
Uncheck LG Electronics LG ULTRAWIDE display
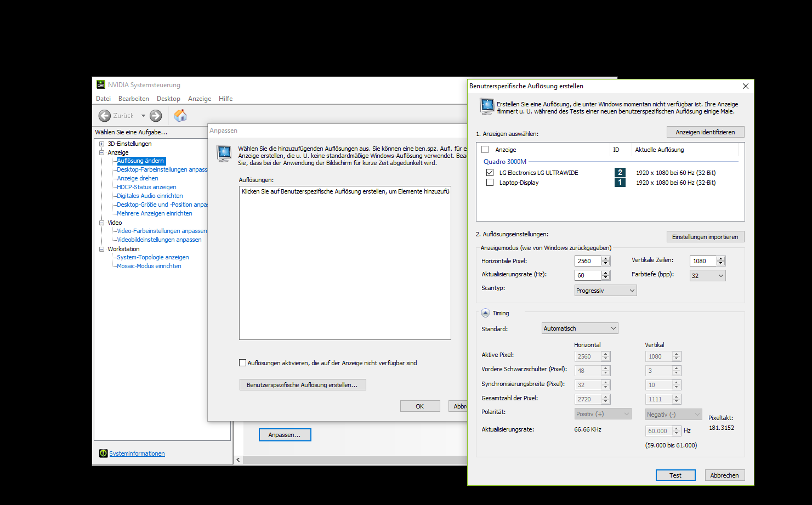point(490,172)
